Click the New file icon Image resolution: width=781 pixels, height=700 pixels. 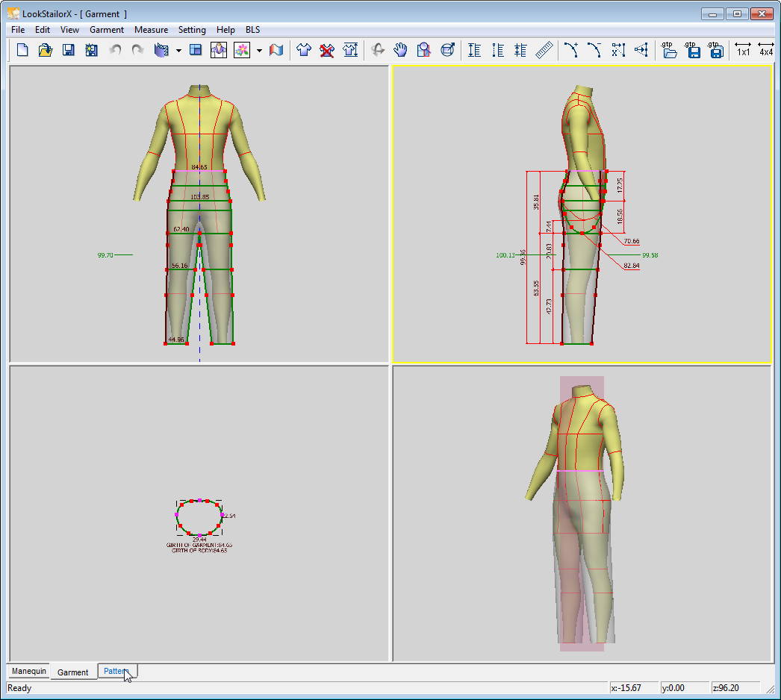tap(22, 50)
